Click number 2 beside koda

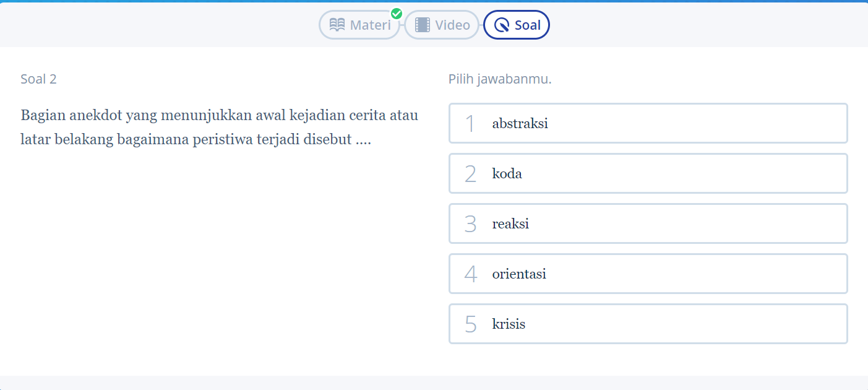pos(470,174)
